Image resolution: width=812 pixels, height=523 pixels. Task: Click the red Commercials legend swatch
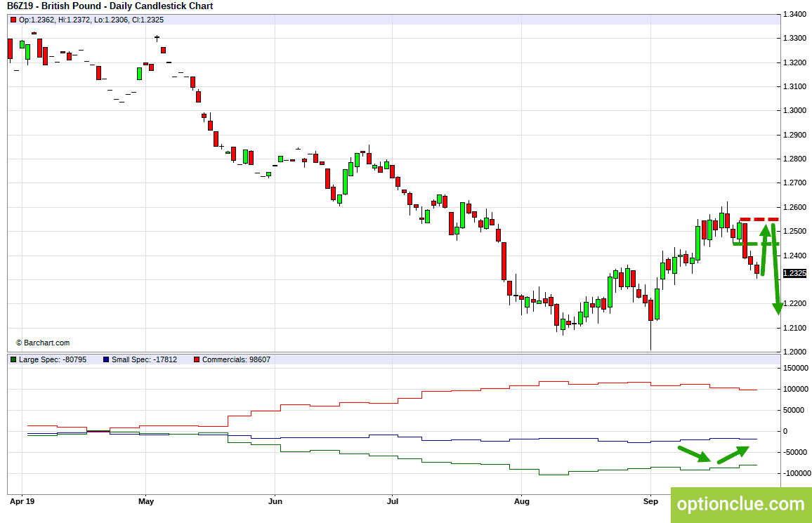pyautogui.click(x=197, y=359)
